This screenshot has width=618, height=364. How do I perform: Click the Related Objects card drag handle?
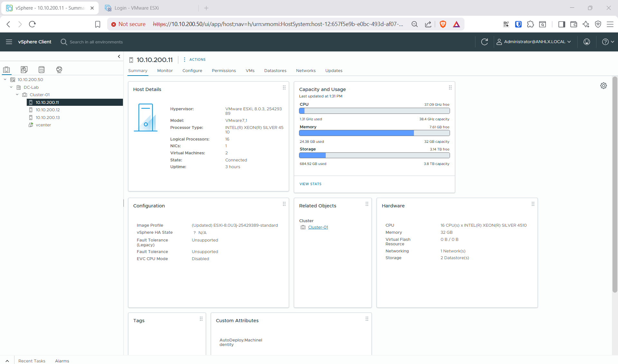(367, 204)
